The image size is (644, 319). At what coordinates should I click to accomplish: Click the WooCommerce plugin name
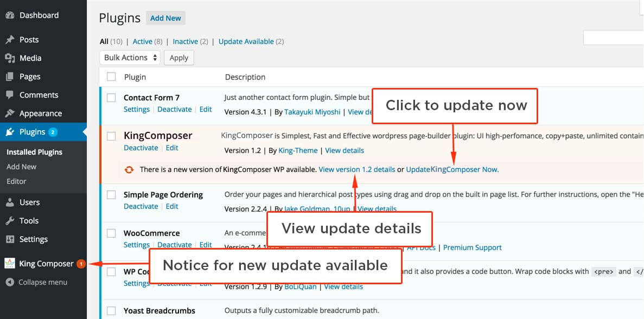(151, 233)
